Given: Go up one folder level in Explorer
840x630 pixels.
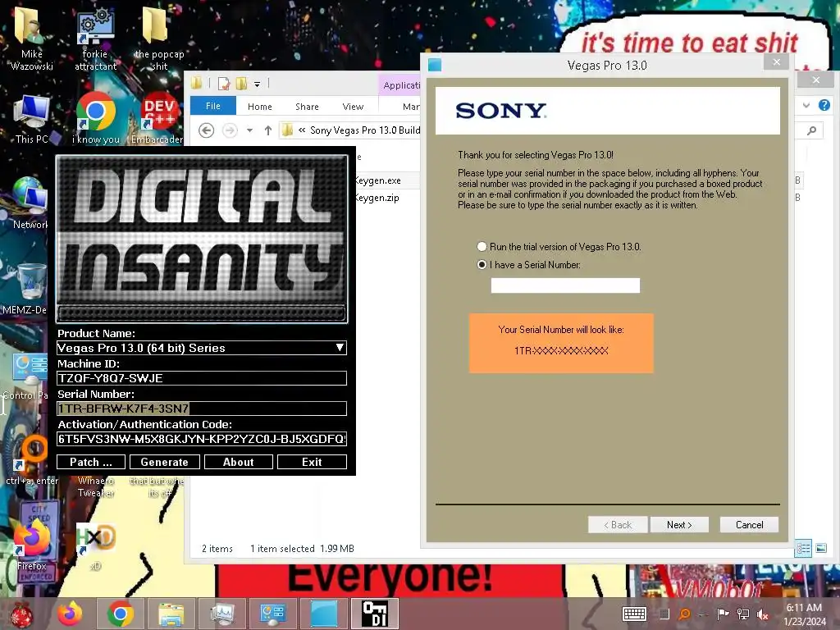Looking at the screenshot, I should [268, 130].
